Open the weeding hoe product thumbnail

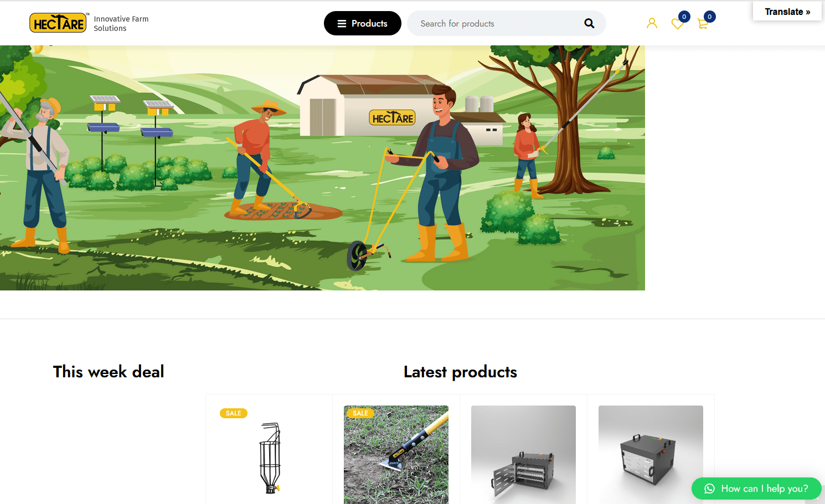(396, 455)
